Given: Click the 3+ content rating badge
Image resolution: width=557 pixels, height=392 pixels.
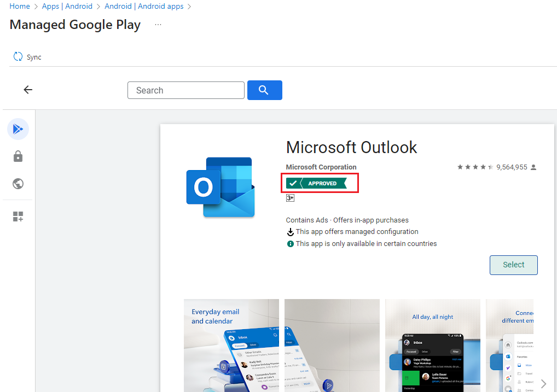Looking at the screenshot, I should click(x=290, y=197).
